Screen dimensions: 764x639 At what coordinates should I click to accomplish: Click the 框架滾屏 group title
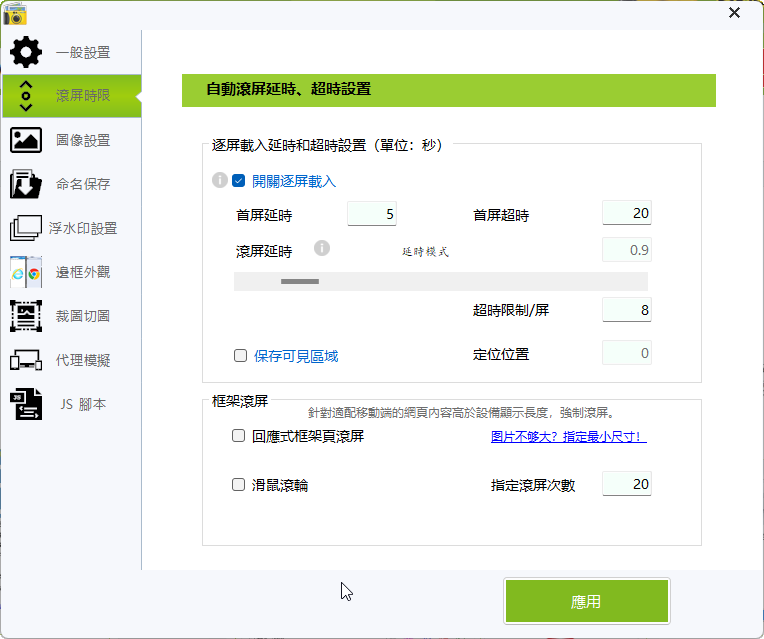(x=240, y=401)
